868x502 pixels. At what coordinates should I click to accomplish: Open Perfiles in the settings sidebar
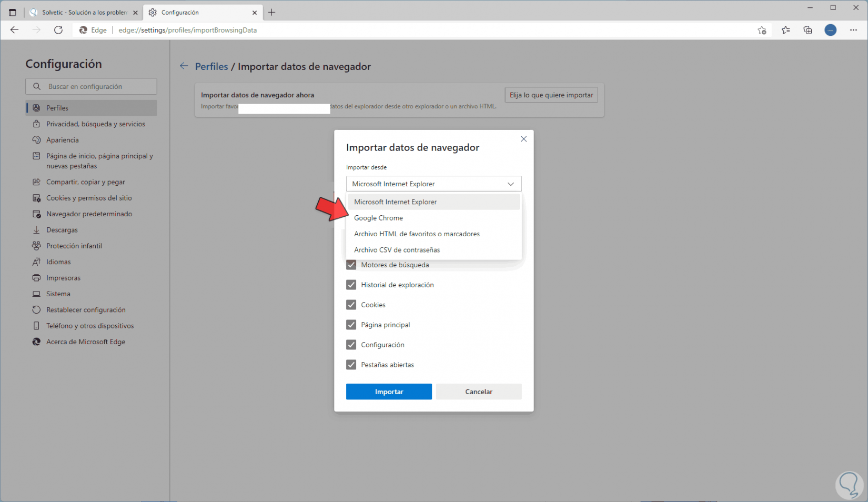click(92, 108)
